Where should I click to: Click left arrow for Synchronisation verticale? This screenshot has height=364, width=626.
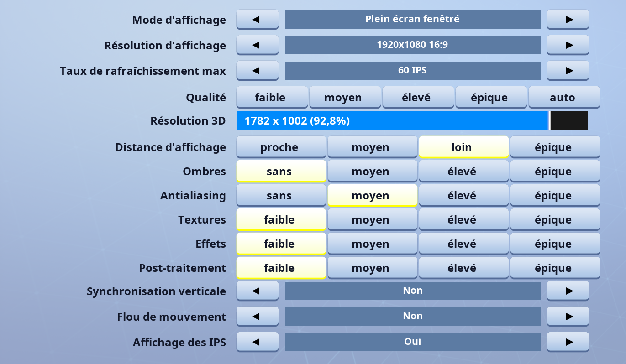(258, 291)
